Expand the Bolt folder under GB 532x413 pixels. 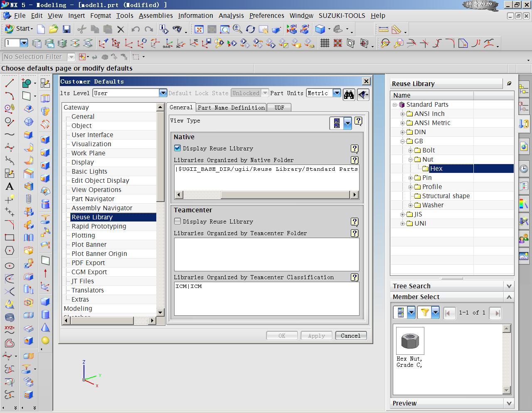click(x=410, y=150)
